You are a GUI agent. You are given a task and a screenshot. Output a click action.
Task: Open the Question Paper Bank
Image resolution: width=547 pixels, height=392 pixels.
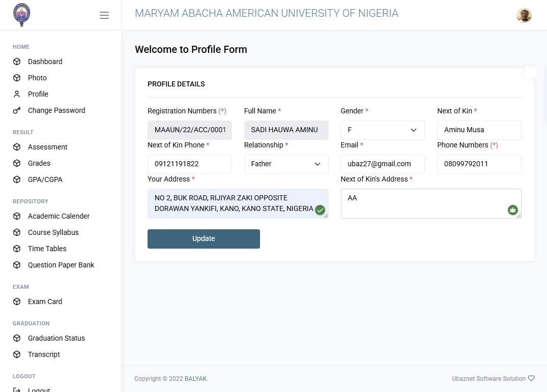click(61, 265)
